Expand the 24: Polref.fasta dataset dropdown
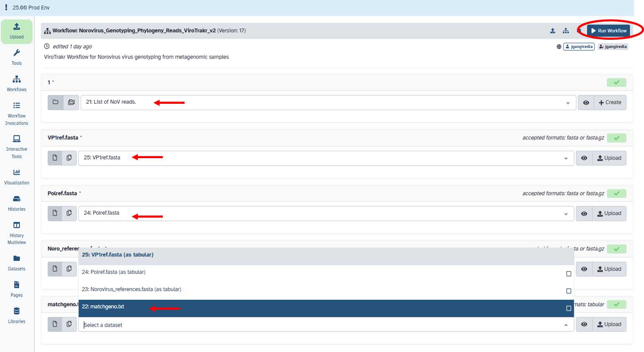This screenshot has width=644, height=352. click(566, 214)
